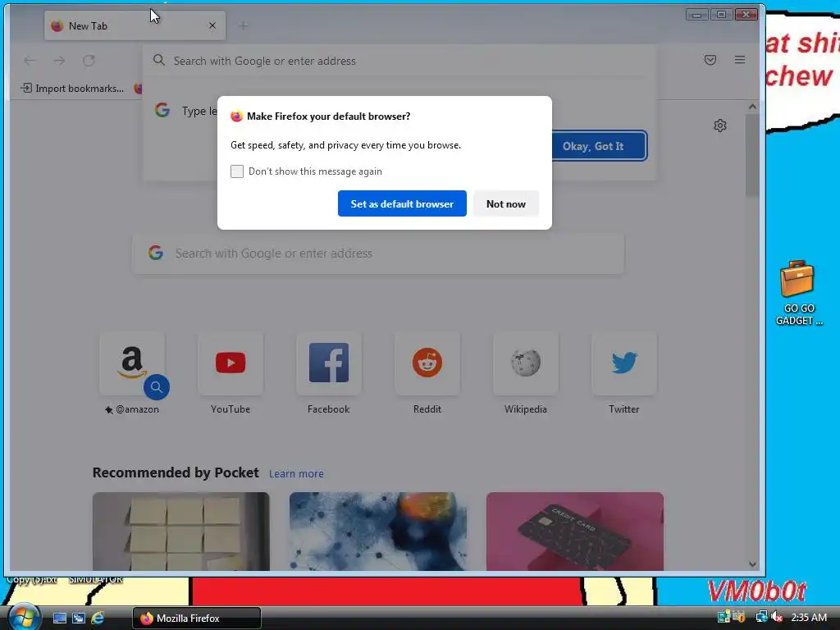
Task: Click the back navigation arrow
Action: [30, 61]
